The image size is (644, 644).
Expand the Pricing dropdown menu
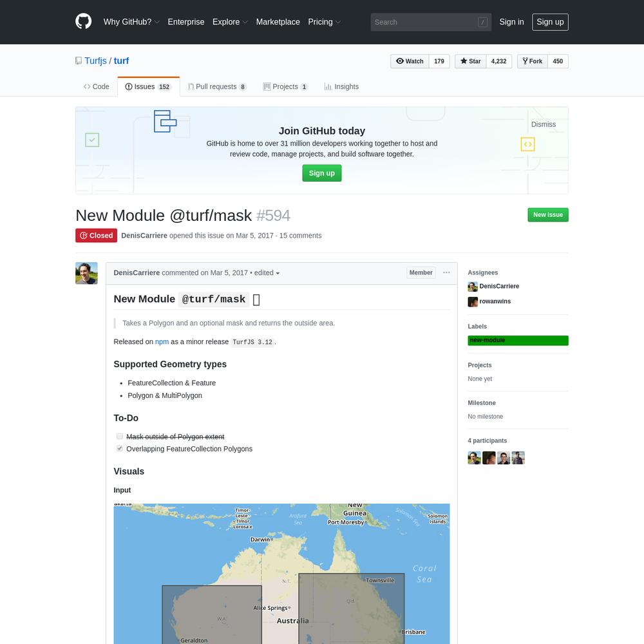click(x=325, y=22)
